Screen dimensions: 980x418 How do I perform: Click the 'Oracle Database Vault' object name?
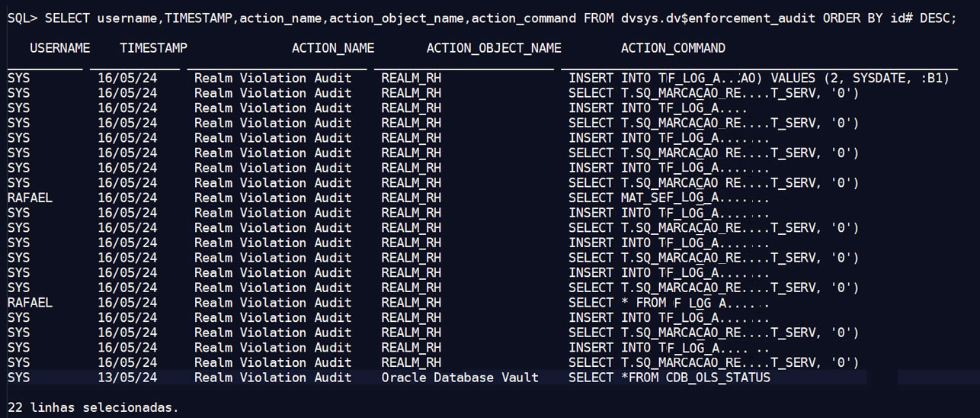(460, 378)
